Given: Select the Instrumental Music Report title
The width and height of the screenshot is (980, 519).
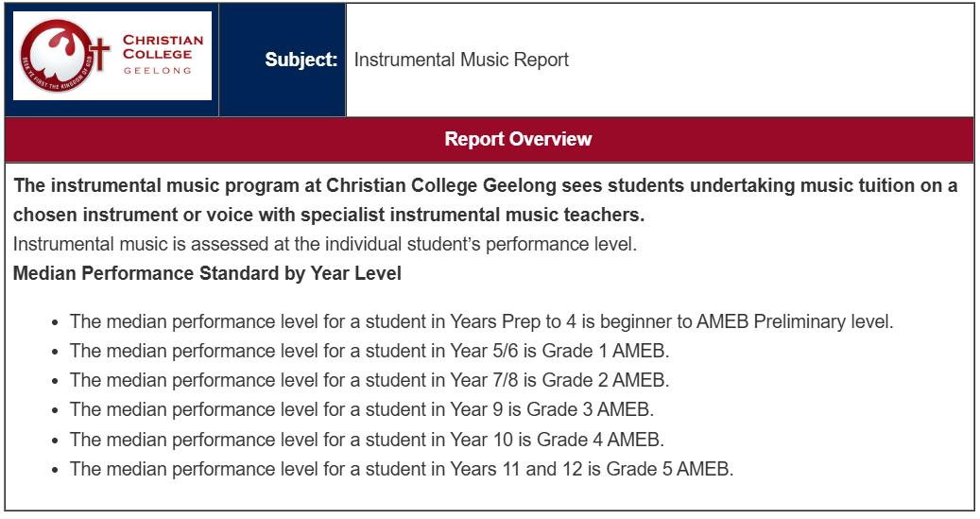Looking at the screenshot, I should pyautogui.click(x=461, y=60).
